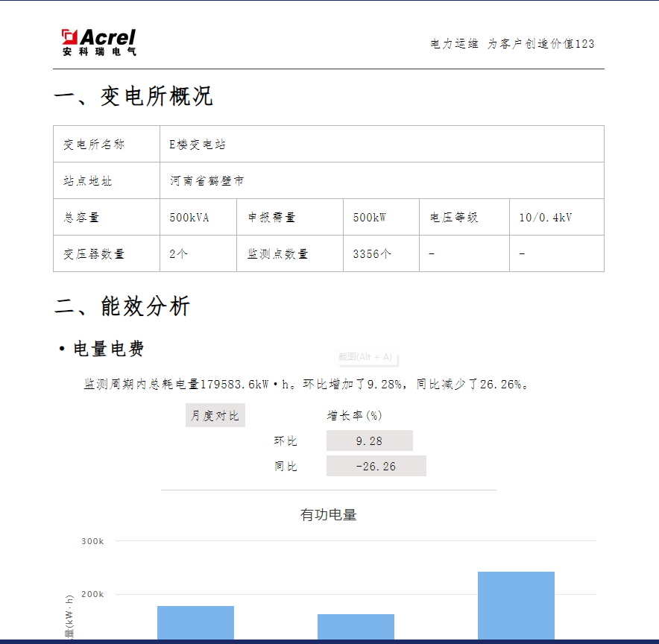Select the 河南省鹤壁市 address cell
The image size is (659, 644).
tap(382, 180)
